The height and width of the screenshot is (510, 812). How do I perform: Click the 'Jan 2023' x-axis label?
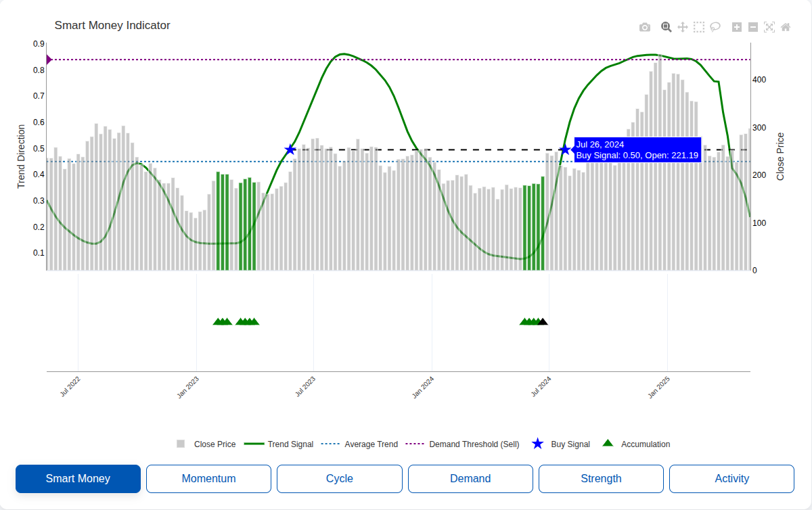[188, 386]
